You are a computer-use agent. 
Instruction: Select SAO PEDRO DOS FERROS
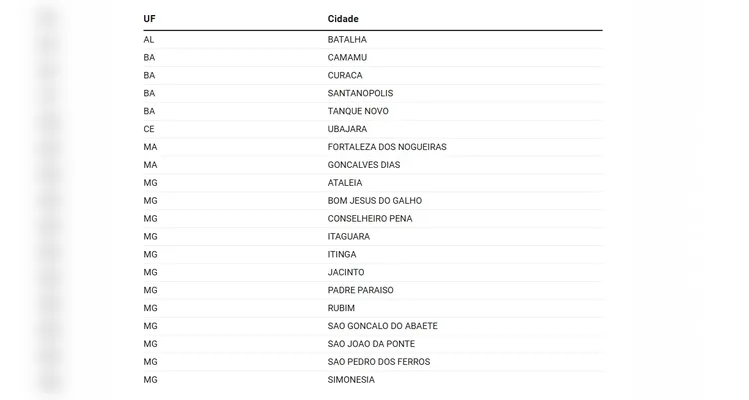tap(379, 362)
